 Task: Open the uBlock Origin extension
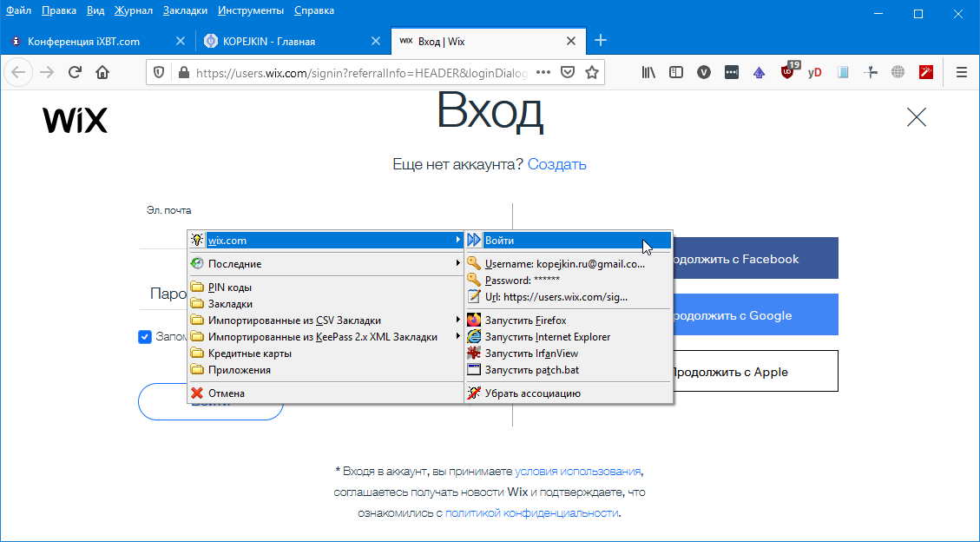tap(788, 71)
